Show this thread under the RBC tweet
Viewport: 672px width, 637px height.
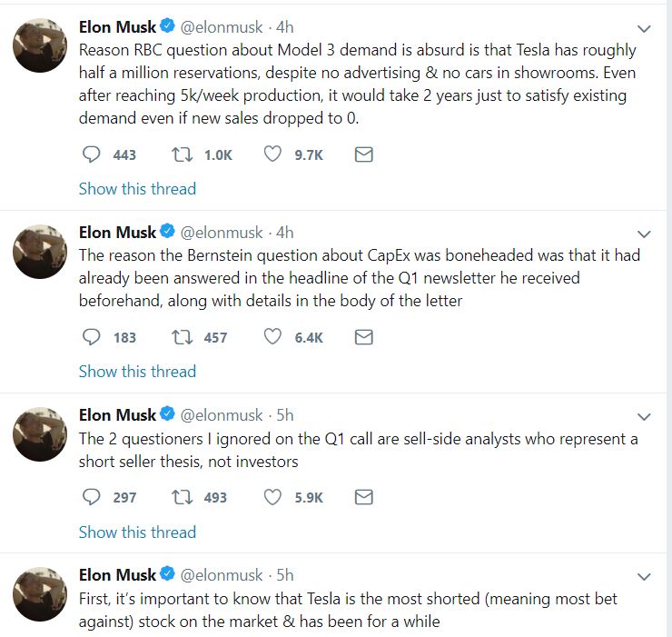click(137, 189)
